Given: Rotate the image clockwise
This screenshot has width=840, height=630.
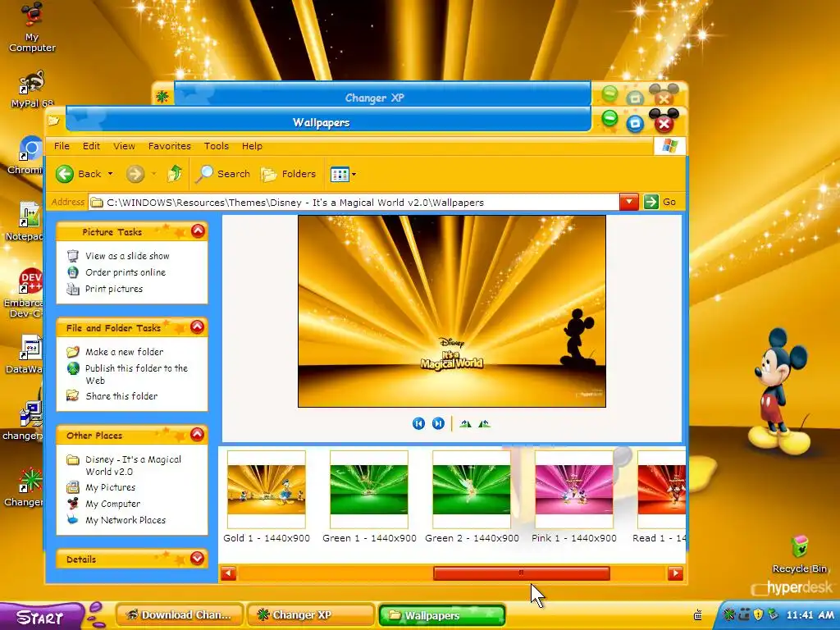Looking at the screenshot, I should 465,424.
